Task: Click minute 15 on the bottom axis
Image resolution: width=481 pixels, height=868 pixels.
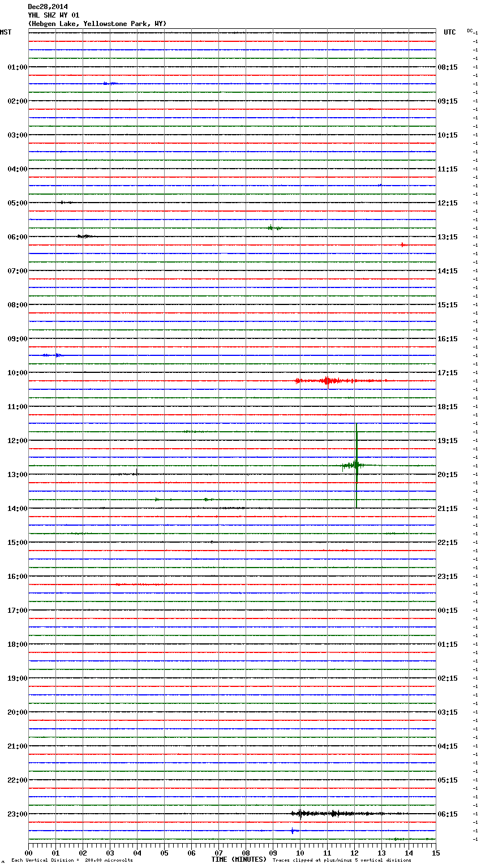Action: point(436,853)
